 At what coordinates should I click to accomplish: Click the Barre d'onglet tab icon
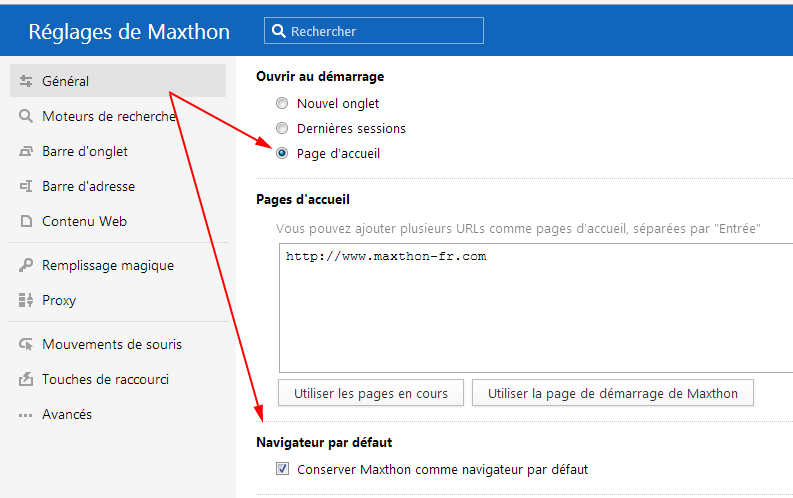pos(26,151)
